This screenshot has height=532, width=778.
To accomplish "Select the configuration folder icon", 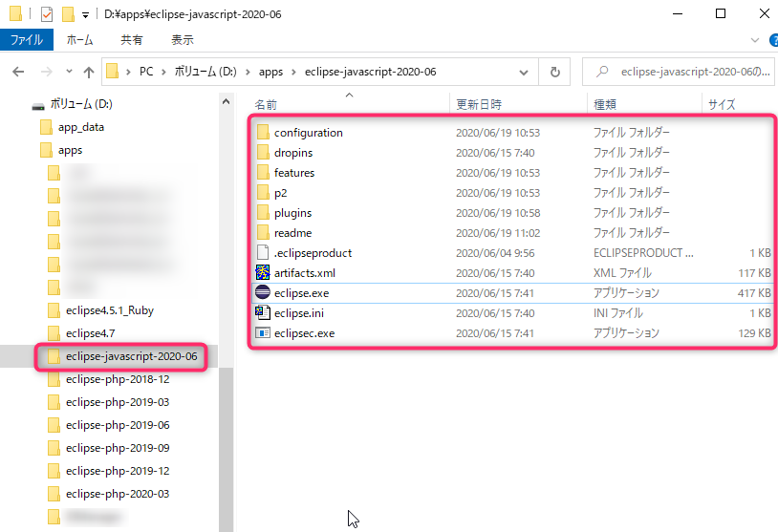I will pos(263,133).
